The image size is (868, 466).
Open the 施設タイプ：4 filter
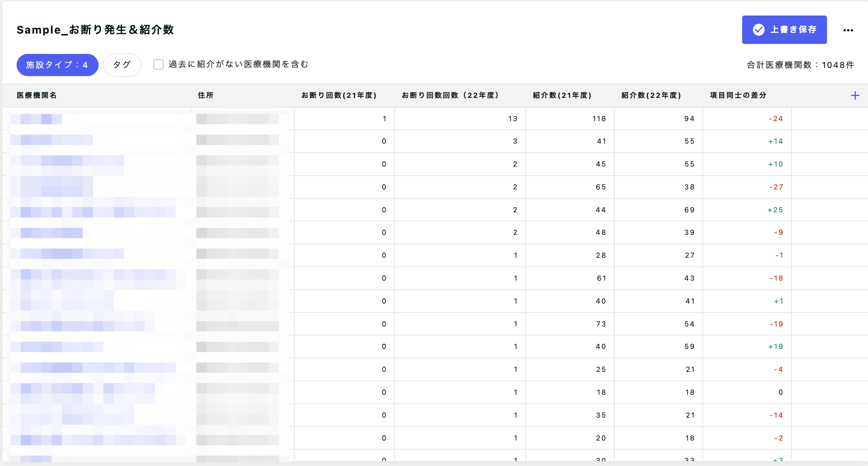(x=57, y=65)
